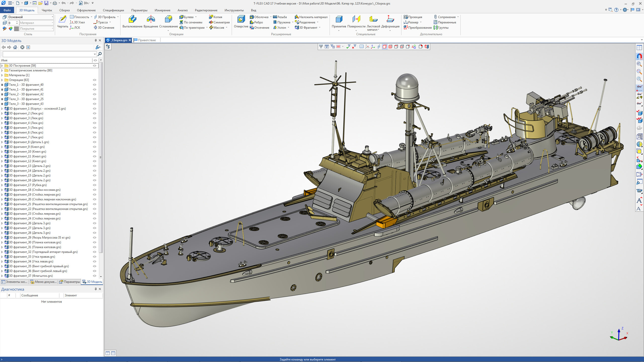Select the Выталкивание (extrude) tool
644x362 pixels.
pyautogui.click(x=132, y=22)
